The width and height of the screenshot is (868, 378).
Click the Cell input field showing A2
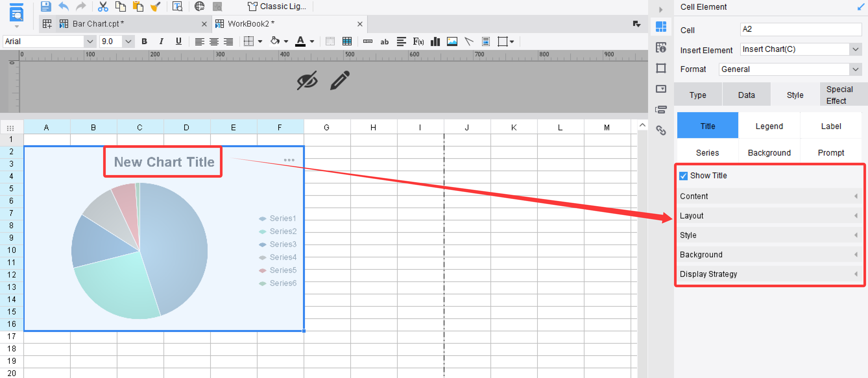[x=801, y=29]
